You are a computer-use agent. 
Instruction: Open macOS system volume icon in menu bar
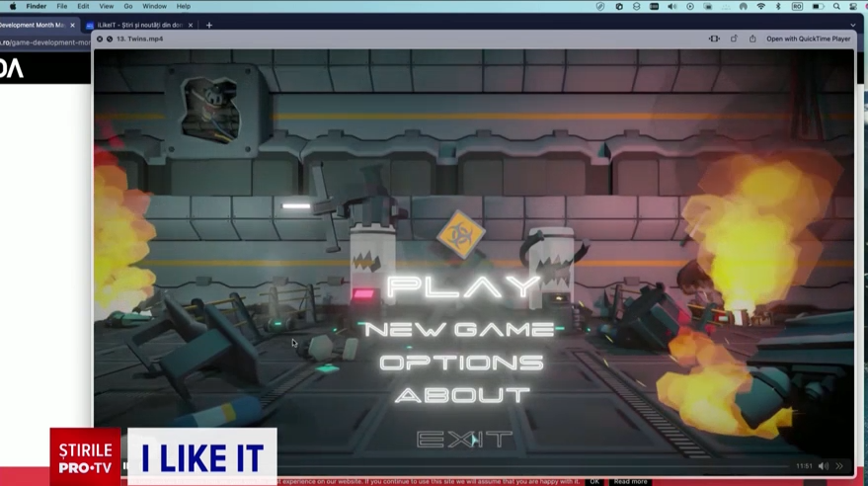click(x=671, y=6)
